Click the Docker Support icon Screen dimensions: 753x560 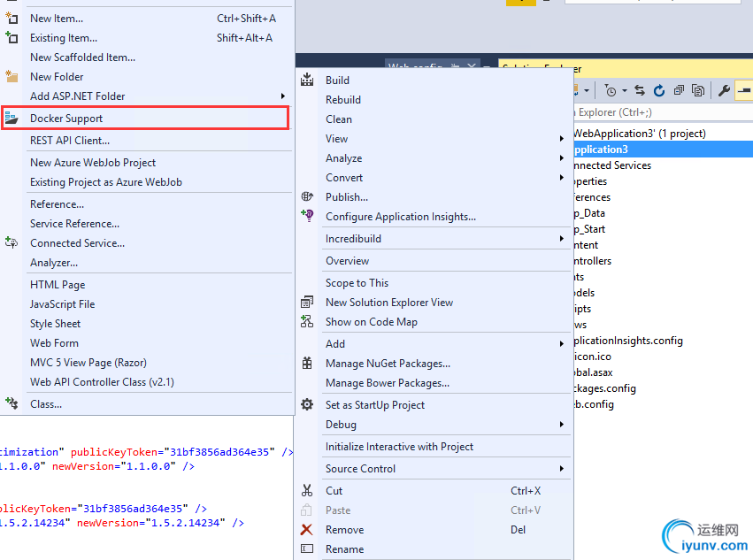(12, 119)
